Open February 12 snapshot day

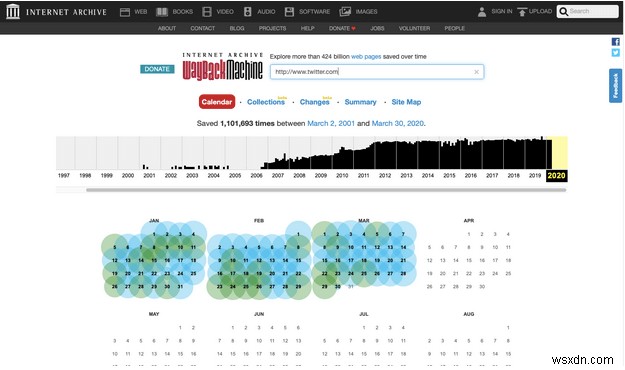pos(259,261)
